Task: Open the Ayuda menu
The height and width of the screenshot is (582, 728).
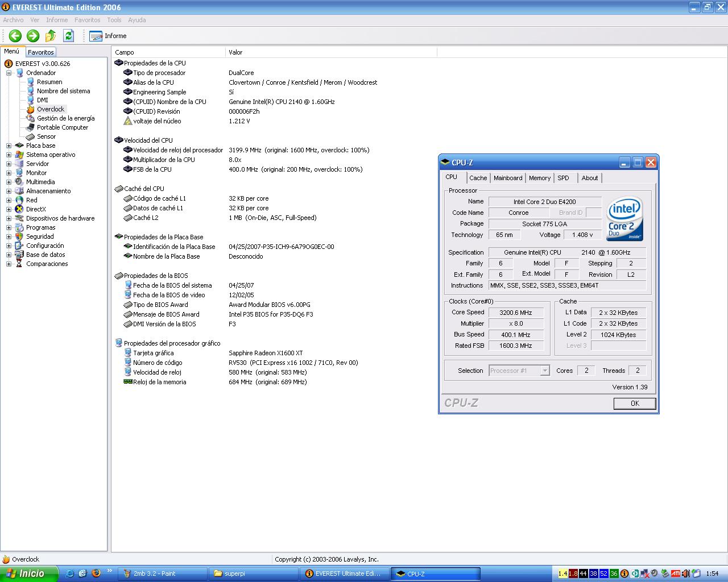Action: [x=136, y=20]
